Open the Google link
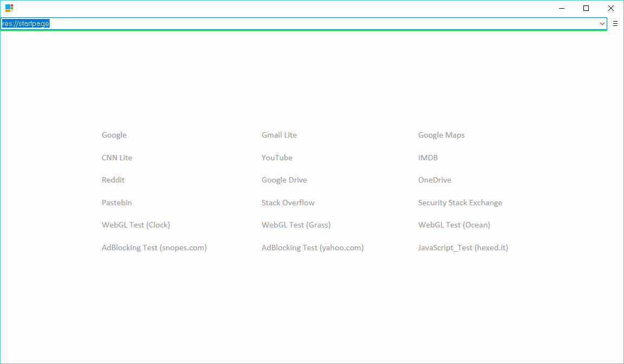This screenshot has width=624, height=364. coord(114,135)
